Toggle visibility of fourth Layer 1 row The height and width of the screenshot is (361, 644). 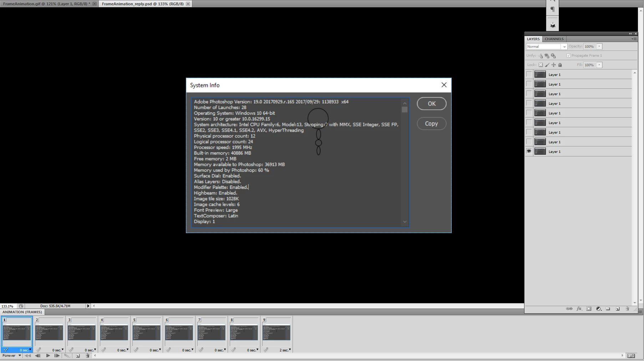pos(529,103)
